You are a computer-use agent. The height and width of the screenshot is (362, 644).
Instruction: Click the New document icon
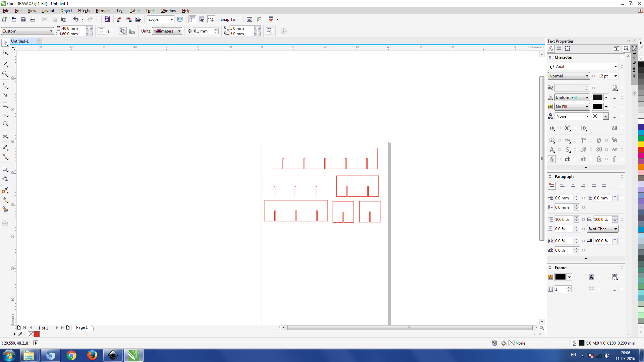tap(5, 19)
